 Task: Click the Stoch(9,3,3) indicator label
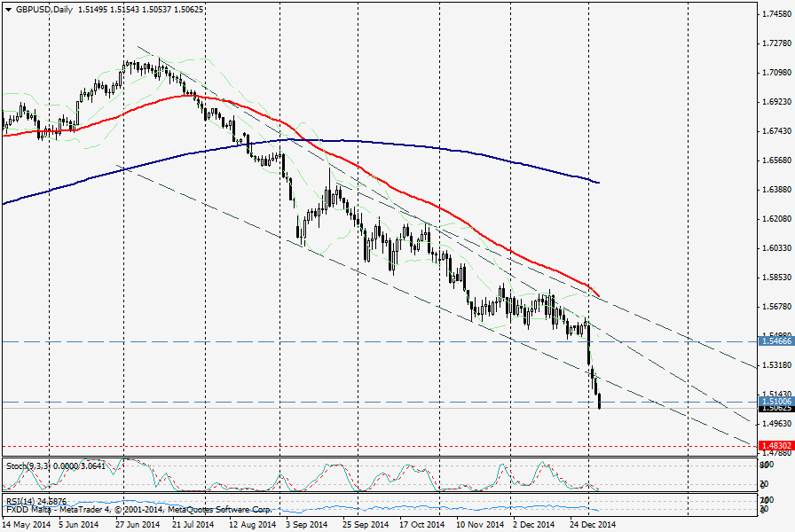27,465
